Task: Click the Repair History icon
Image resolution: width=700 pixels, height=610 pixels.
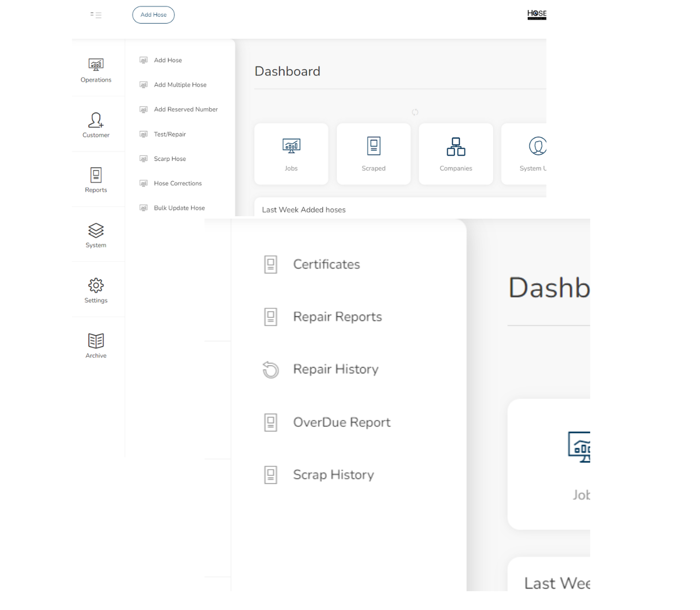Action: click(271, 370)
